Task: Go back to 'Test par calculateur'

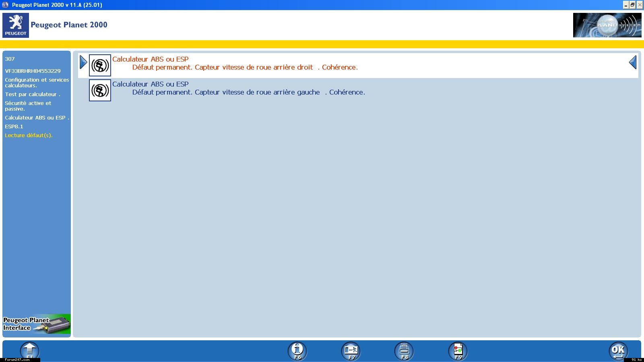Action: click(x=33, y=94)
